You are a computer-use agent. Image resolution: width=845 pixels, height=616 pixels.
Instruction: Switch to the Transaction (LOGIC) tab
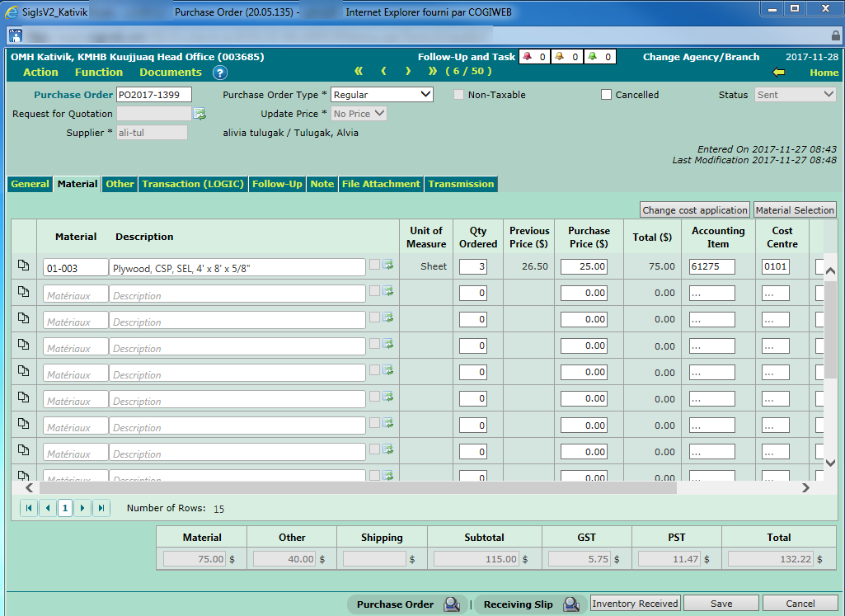click(193, 184)
